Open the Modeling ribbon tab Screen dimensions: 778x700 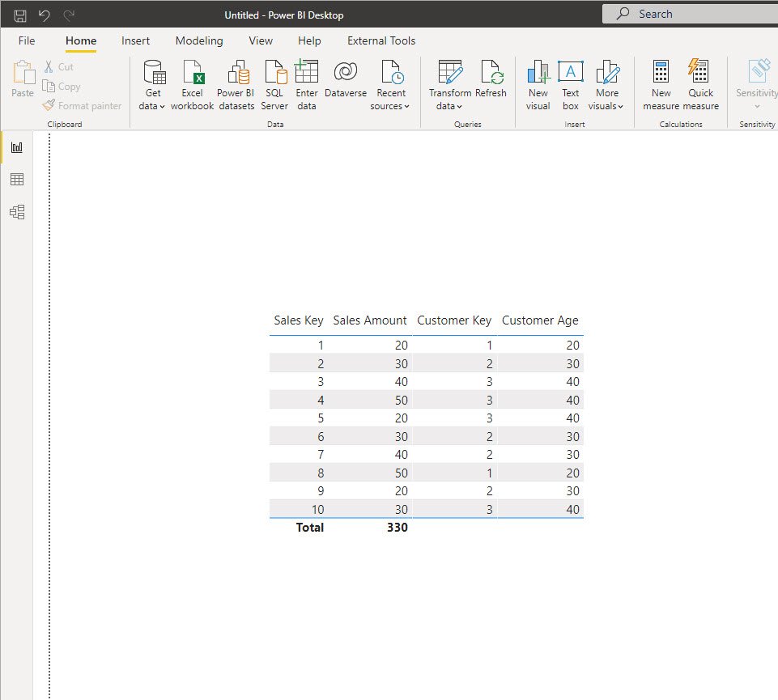pyautogui.click(x=199, y=40)
